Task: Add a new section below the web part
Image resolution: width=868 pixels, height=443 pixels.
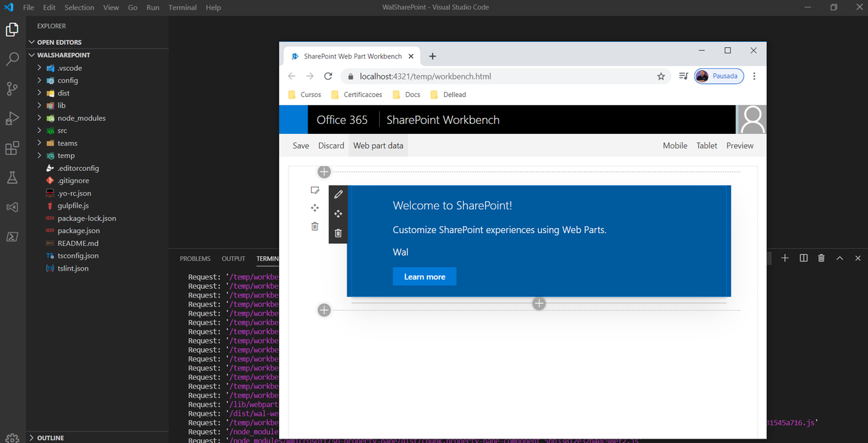Action: pos(324,310)
